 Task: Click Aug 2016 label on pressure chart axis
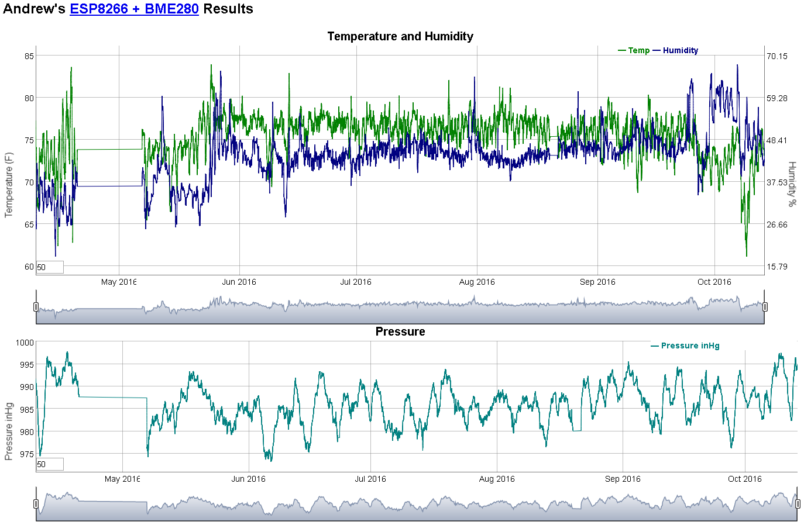click(497, 479)
